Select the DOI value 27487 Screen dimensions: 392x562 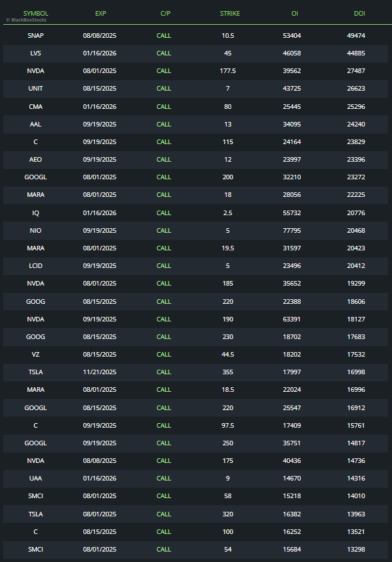(356, 70)
